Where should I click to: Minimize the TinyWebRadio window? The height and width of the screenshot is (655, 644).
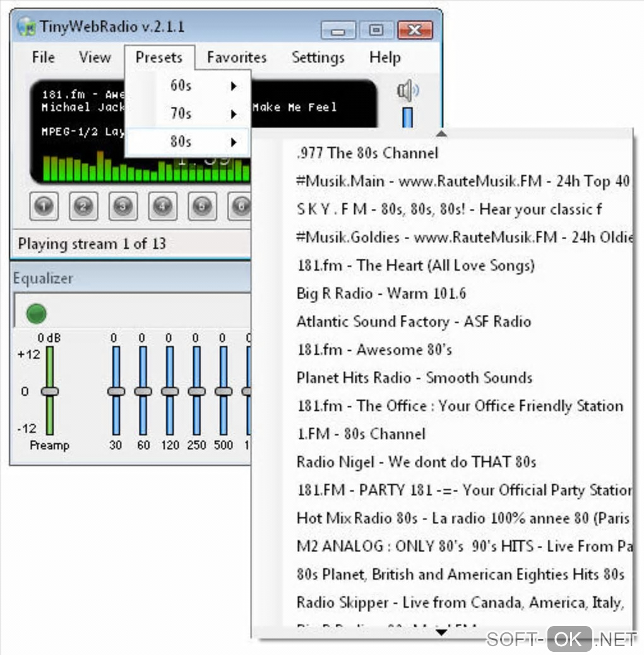[x=338, y=30]
